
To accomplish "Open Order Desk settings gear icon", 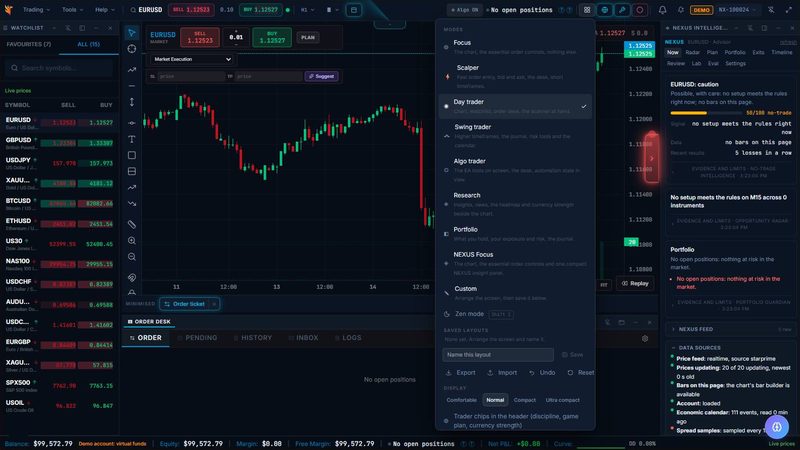I will (x=645, y=338).
